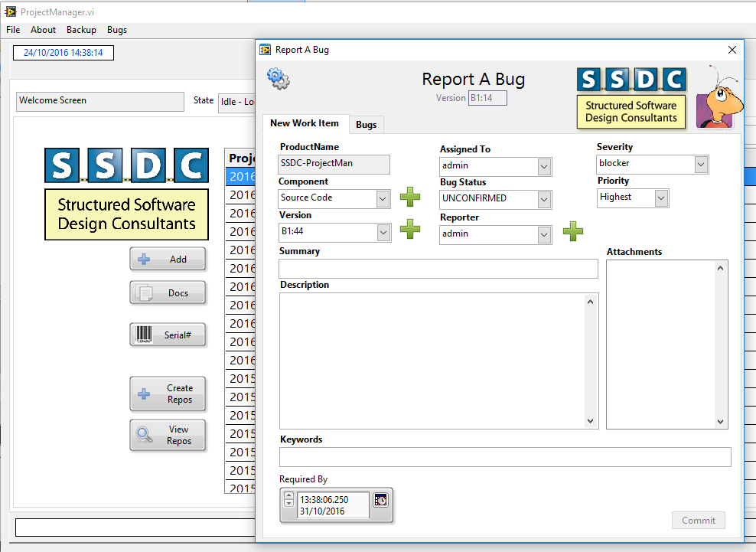Switch to the Bugs tab
Screen dimensions: 756x552
(367, 124)
